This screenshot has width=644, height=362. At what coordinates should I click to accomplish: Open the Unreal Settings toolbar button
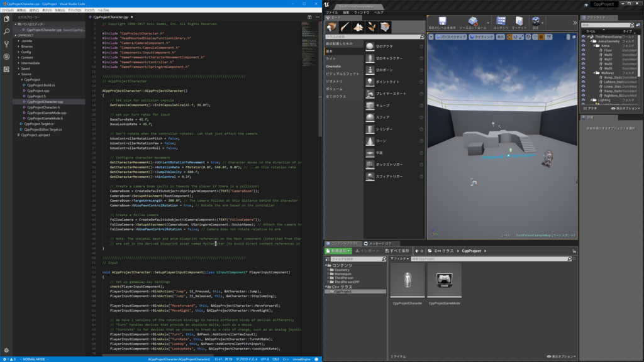[536, 23]
